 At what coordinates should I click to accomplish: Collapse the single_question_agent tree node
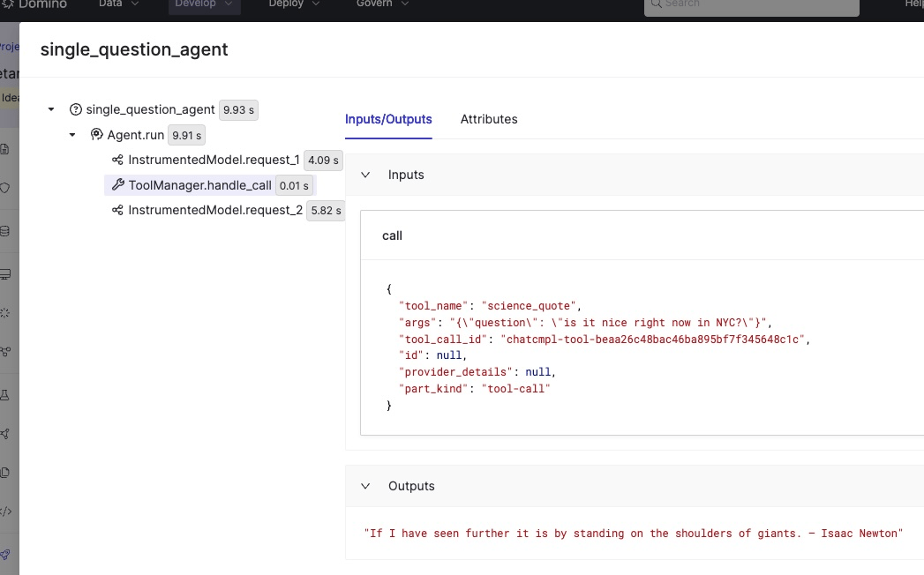[51, 109]
